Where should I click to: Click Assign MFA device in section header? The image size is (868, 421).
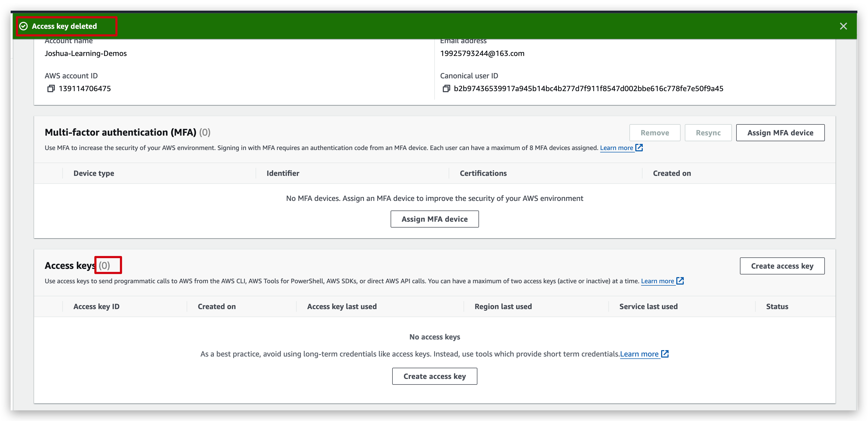780,133
